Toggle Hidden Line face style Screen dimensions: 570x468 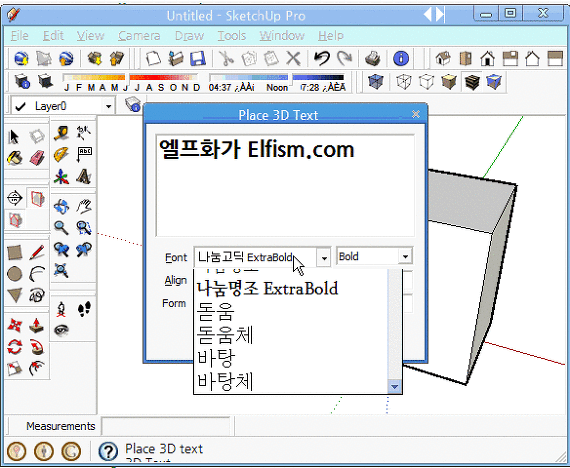point(426,82)
